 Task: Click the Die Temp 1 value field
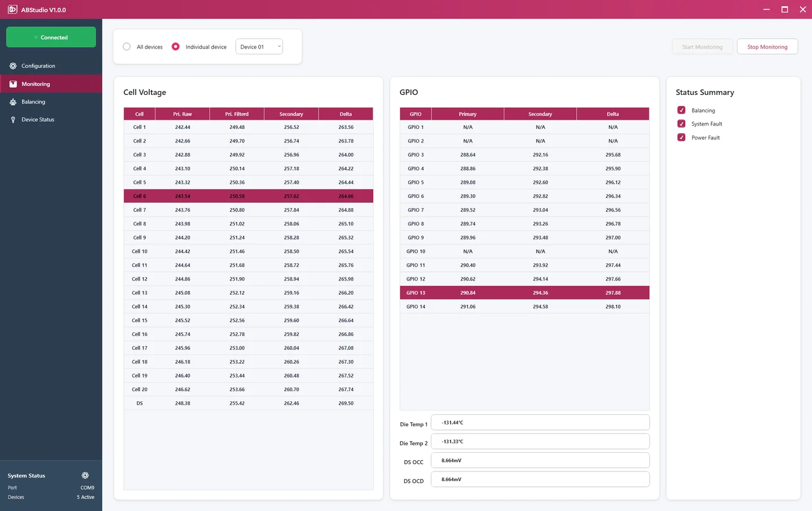pos(539,423)
